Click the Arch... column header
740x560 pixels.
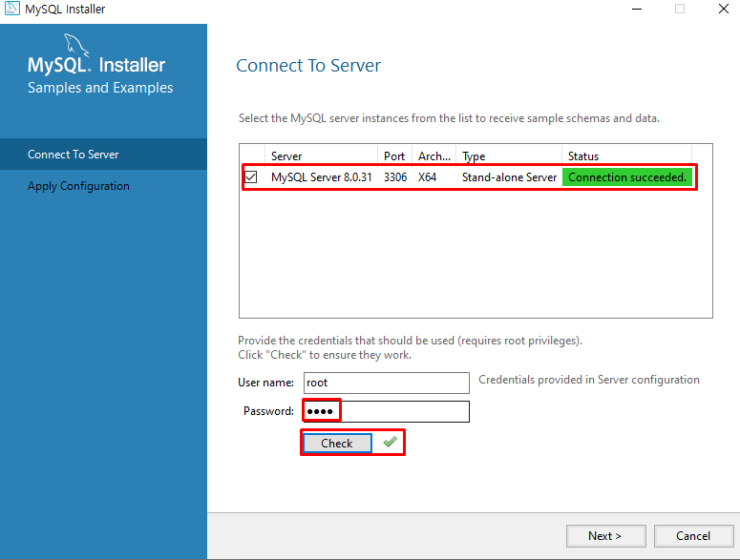(434, 156)
